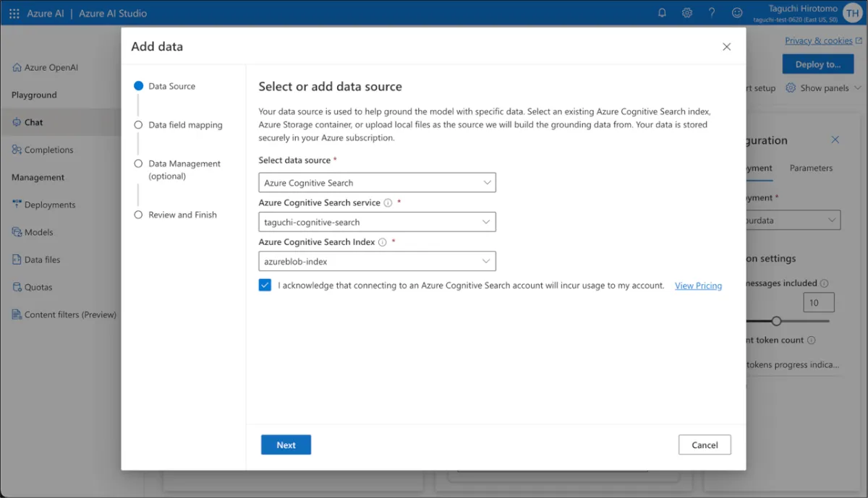Switch to the Parameters tab

811,168
